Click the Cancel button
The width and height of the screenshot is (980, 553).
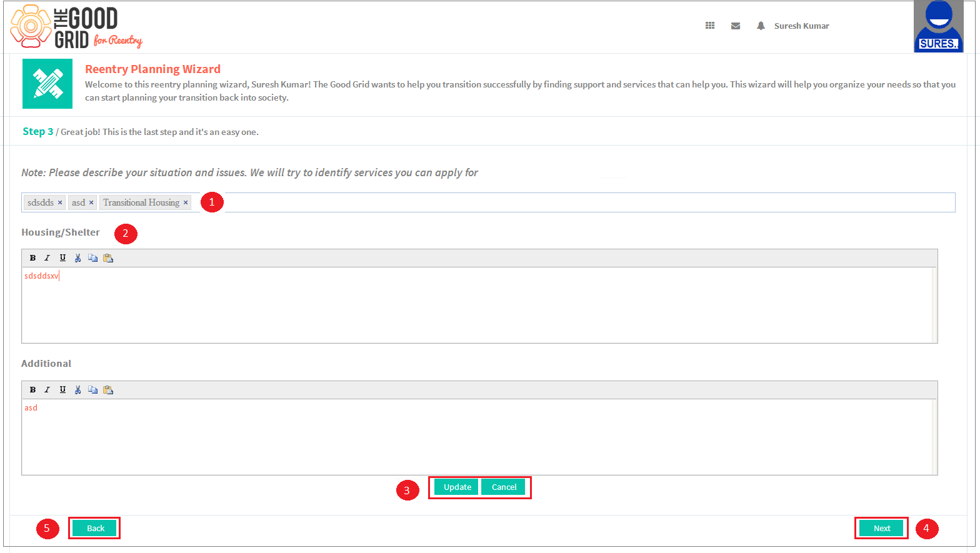pos(504,487)
